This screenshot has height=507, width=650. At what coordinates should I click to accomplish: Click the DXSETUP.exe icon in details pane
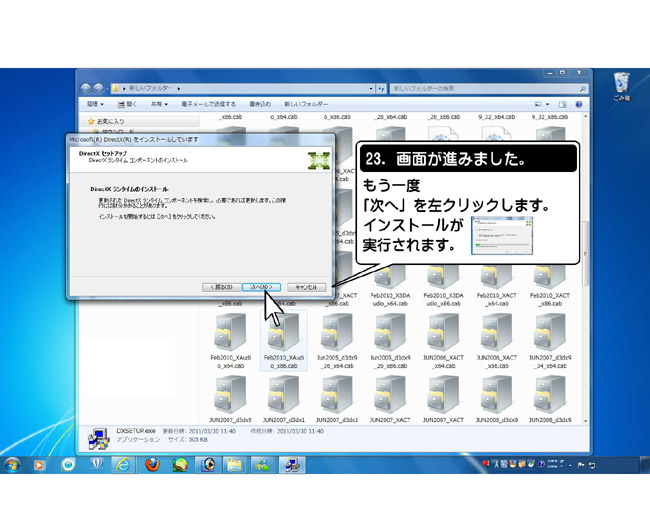99,439
